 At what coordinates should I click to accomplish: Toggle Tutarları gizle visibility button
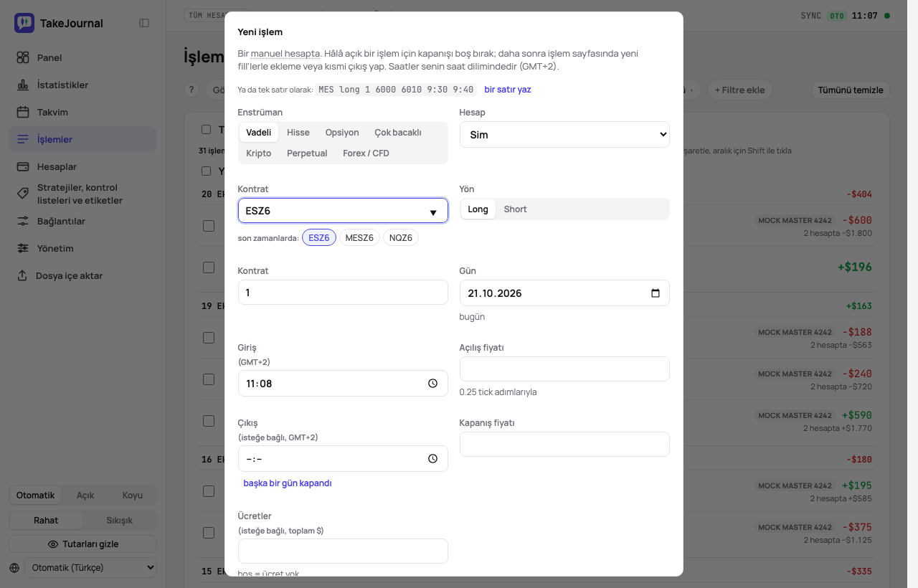click(x=82, y=544)
